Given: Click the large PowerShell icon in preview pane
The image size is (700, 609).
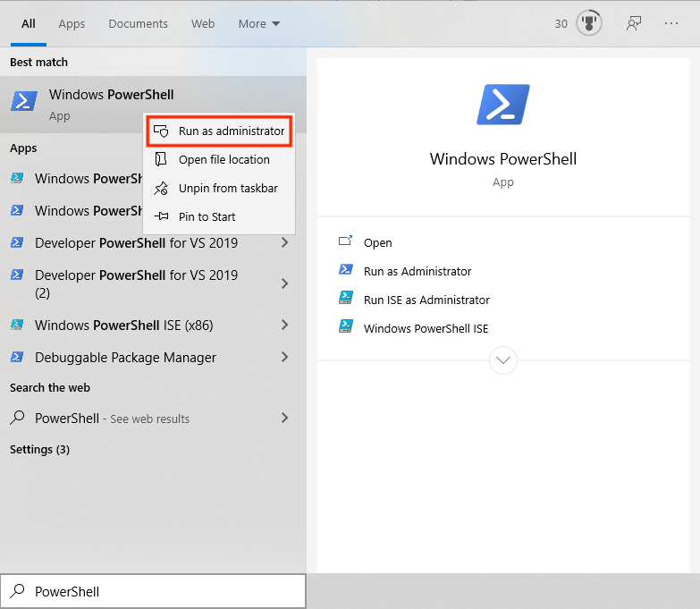Looking at the screenshot, I should [503, 105].
